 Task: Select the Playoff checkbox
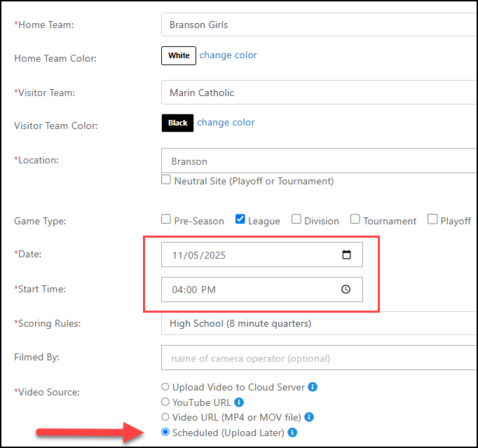[x=432, y=219]
